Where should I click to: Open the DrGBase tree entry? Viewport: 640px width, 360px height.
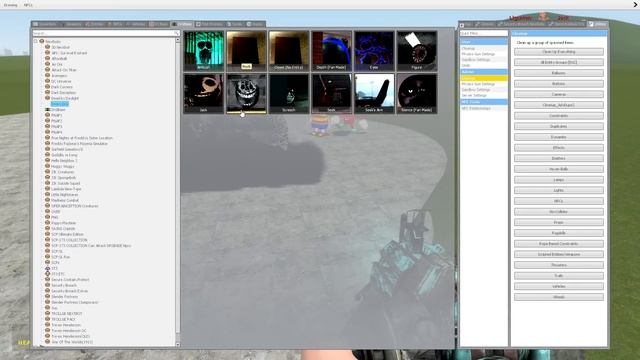tap(58, 110)
